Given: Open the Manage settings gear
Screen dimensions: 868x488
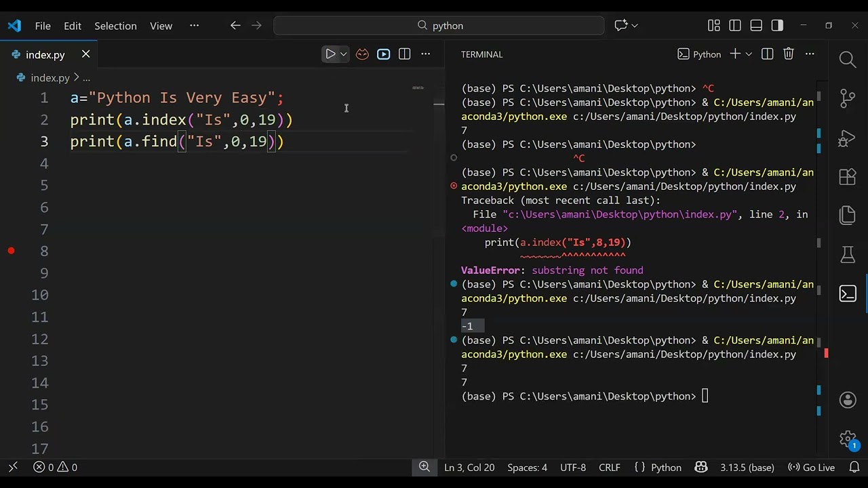Looking at the screenshot, I should pyautogui.click(x=848, y=439).
